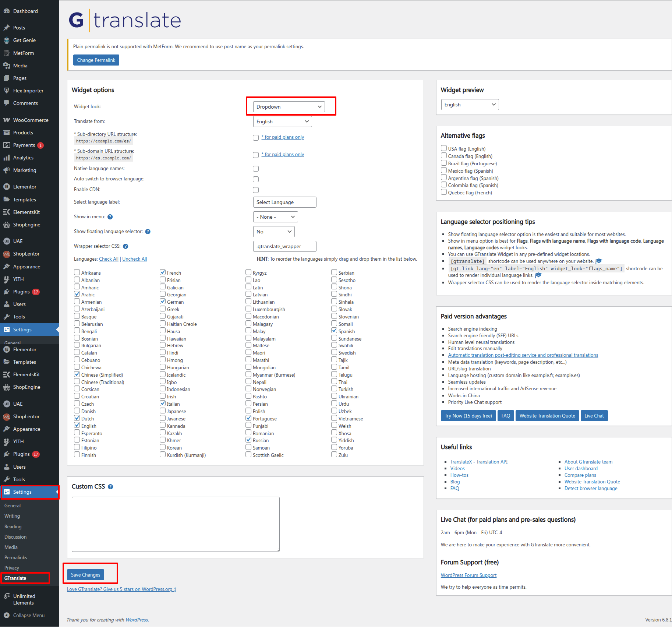Select GTranslate in Settings submenu
Image resolution: width=672 pixels, height=627 pixels.
coord(15,578)
